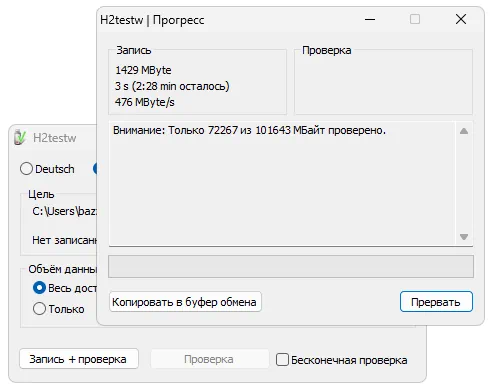Select the 'Весь дост' data volume radio button
Image resolution: width=490 pixels, height=385 pixels.
coord(39,288)
